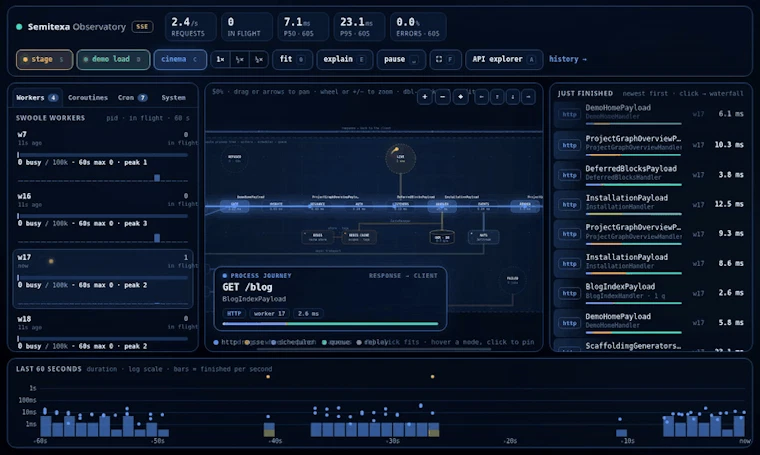Screen dimensions: 760x455
Task: Follow the history link
Action: pos(568,59)
